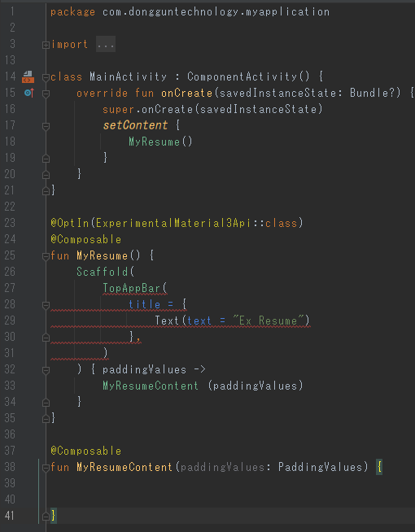This screenshot has height=532, width=415.
Task: Click the ComponentActivity class reference
Action: click(x=242, y=76)
